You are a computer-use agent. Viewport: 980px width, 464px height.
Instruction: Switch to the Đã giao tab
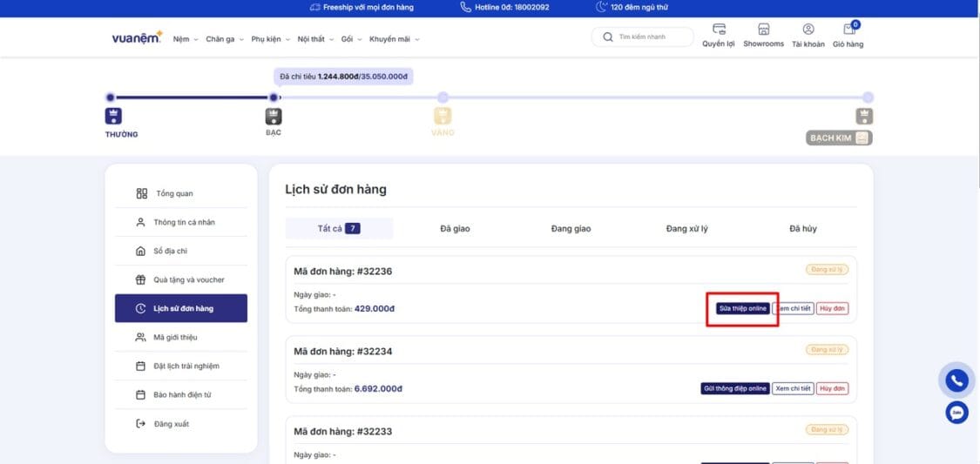click(455, 229)
